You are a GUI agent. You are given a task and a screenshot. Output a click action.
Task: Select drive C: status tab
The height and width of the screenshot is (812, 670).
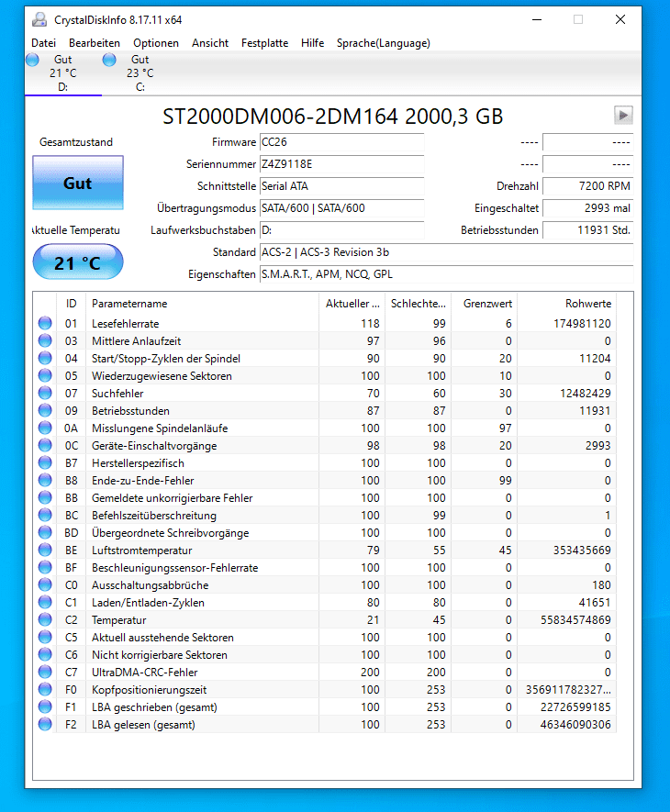[x=140, y=73]
